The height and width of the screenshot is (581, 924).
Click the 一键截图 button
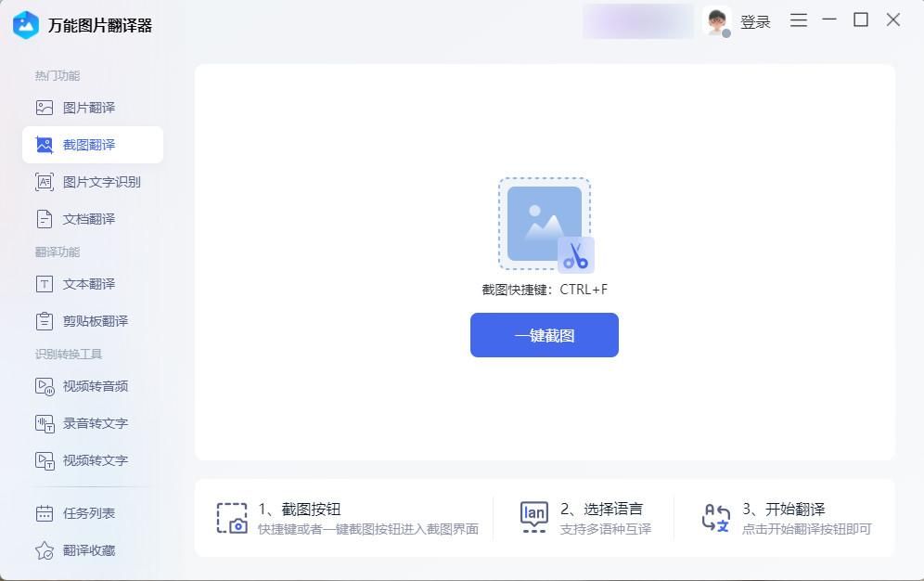click(545, 335)
